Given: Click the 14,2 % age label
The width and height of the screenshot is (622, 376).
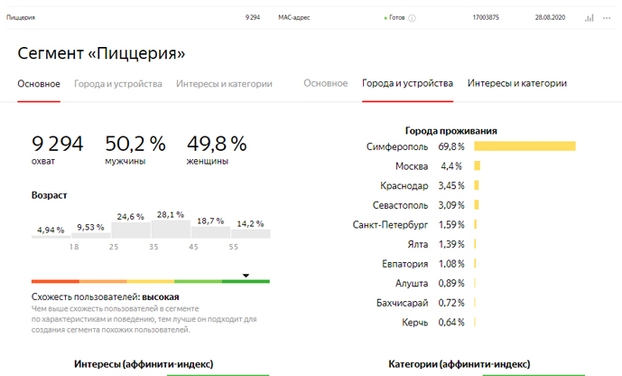Looking at the screenshot, I should (250, 224).
